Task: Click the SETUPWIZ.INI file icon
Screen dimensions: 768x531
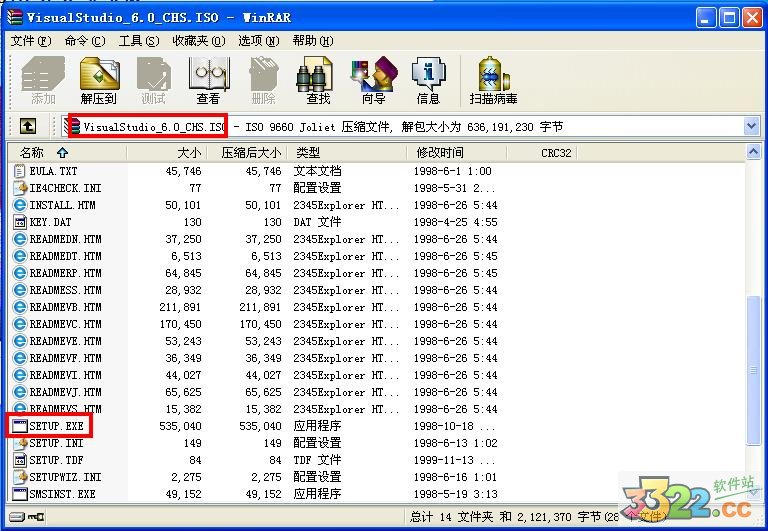Action: (x=20, y=477)
